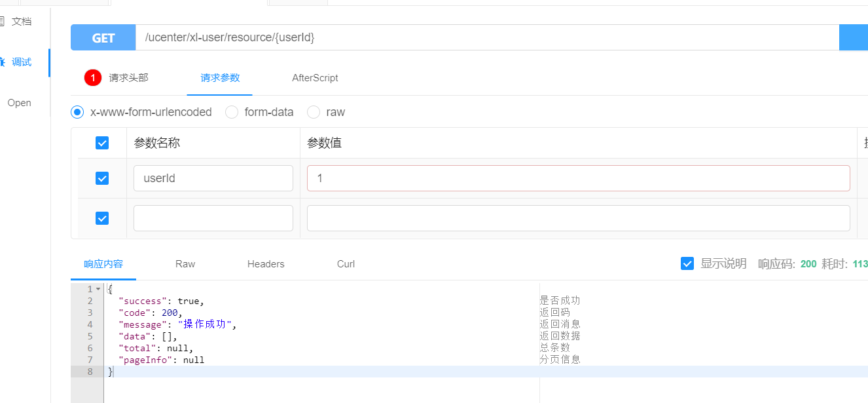Switch to the Raw response tab
Screen dimensions: 868x403
tap(185, 264)
